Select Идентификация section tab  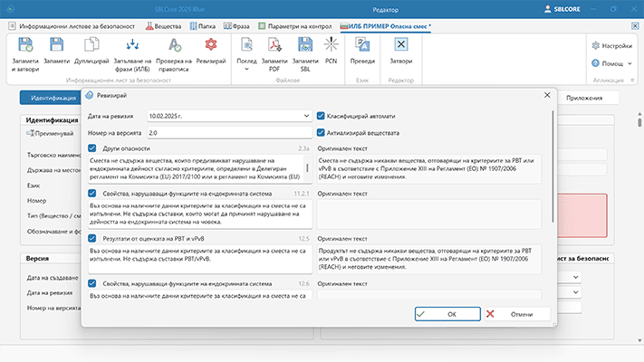[53, 98]
